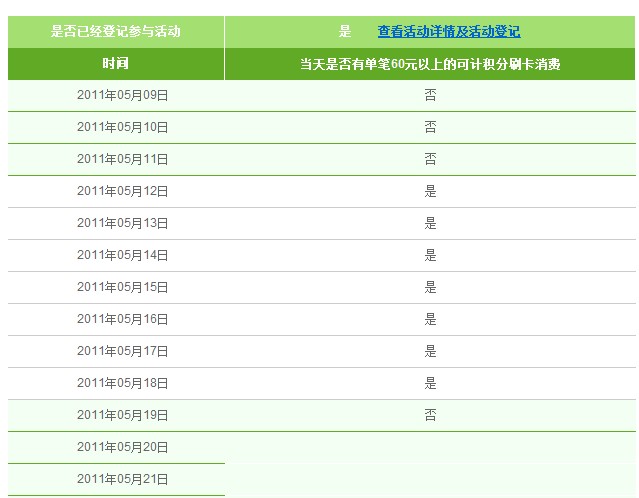Viewport: 639px width, 498px height.
Task: Select the 2011年05月16日 date cell
Action: [122, 320]
